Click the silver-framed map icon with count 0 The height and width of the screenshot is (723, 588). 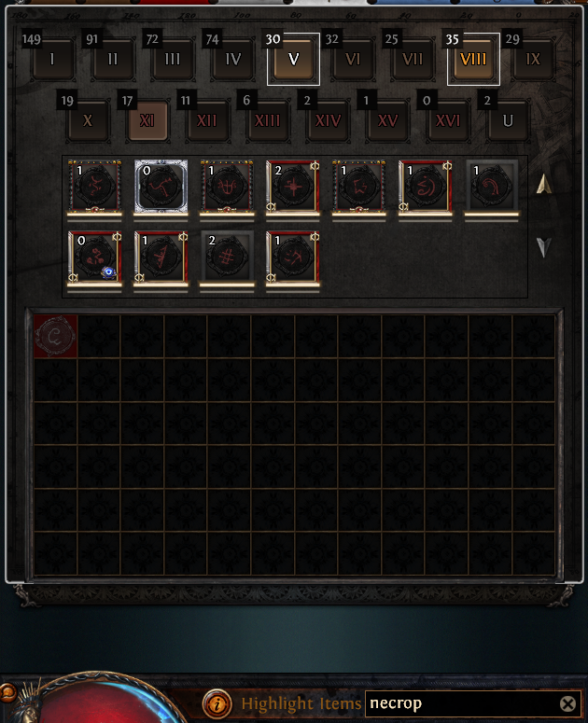(x=161, y=188)
